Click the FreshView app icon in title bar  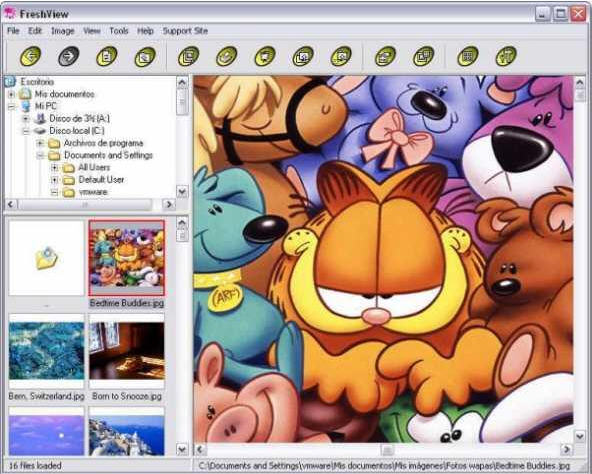(x=10, y=14)
